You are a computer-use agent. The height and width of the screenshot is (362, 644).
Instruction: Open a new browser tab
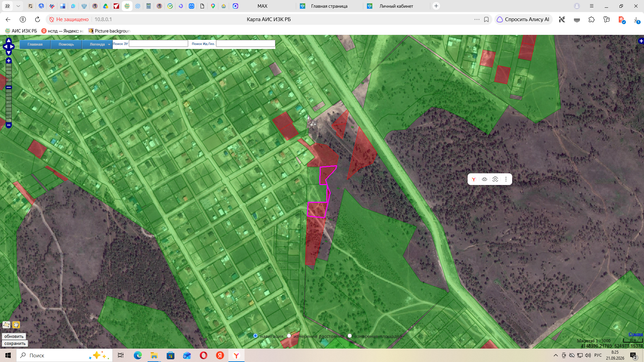436,6
